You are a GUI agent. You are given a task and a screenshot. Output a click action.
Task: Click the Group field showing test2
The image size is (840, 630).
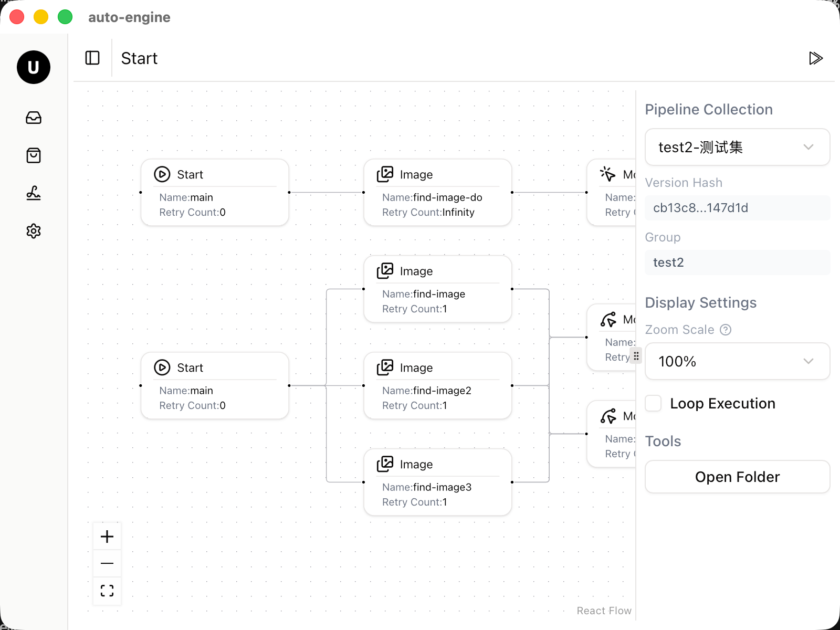pyautogui.click(x=737, y=262)
